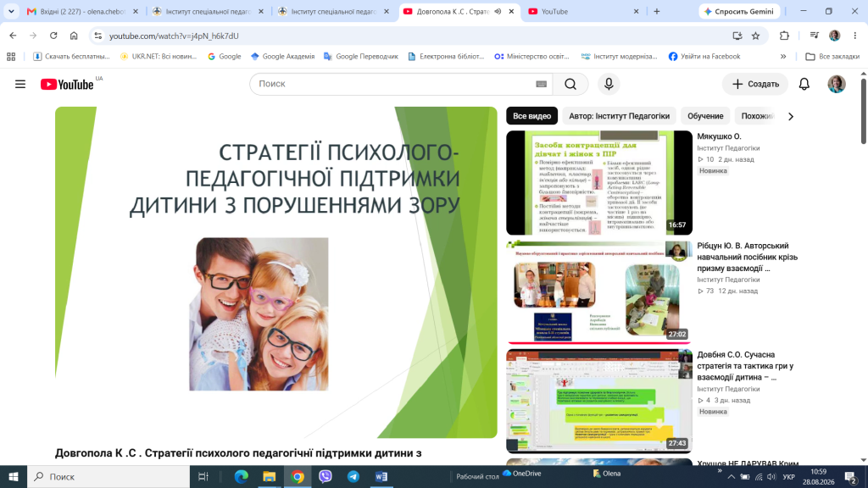Viewport: 868px width, 488px height.
Task: Go back in browser history
Action: pos(13,36)
